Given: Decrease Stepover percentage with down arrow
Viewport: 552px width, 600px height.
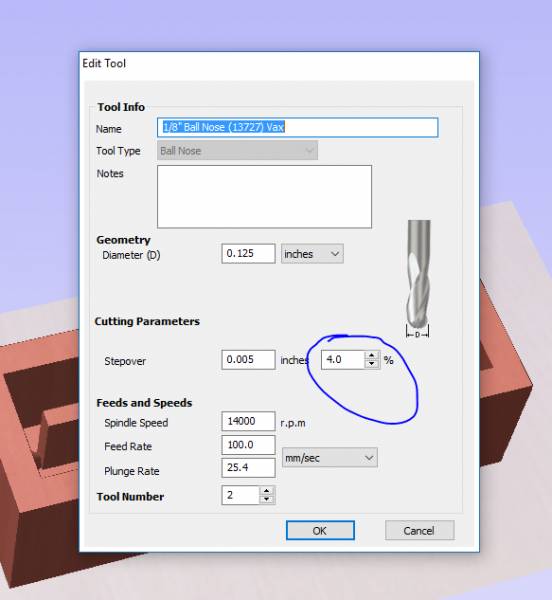Looking at the screenshot, I should click(371, 364).
